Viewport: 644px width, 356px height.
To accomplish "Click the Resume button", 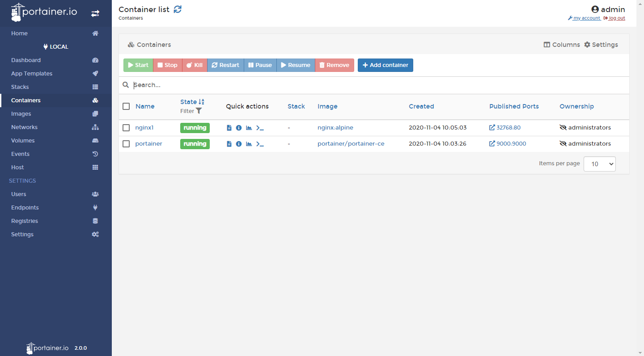I will [296, 65].
